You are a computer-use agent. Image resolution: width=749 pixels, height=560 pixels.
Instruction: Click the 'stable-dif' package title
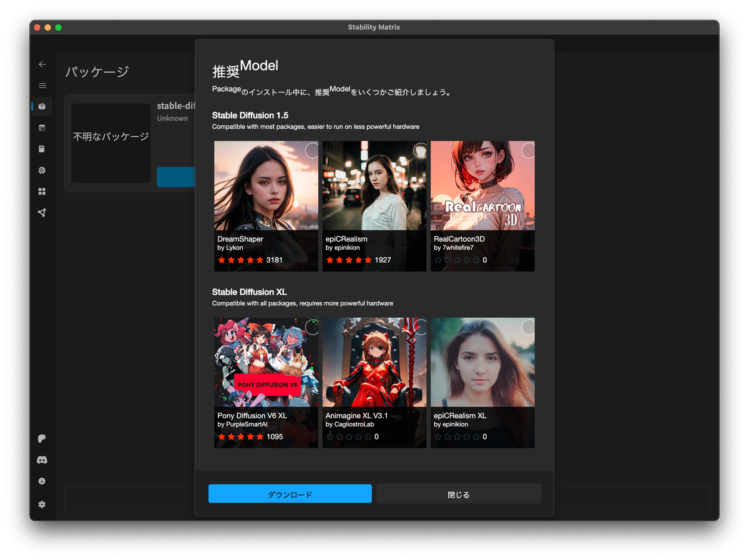point(176,106)
